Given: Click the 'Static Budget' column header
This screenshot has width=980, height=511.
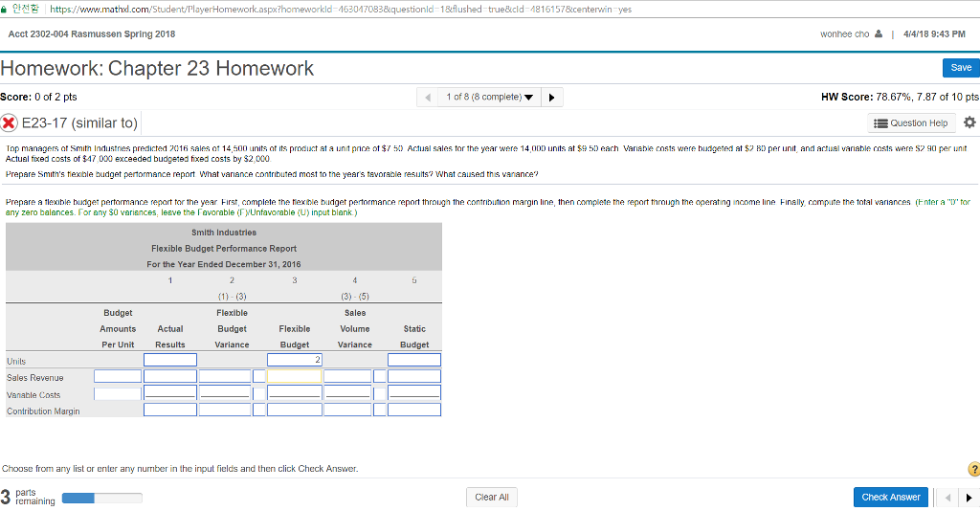Looking at the screenshot, I should (414, 337).
